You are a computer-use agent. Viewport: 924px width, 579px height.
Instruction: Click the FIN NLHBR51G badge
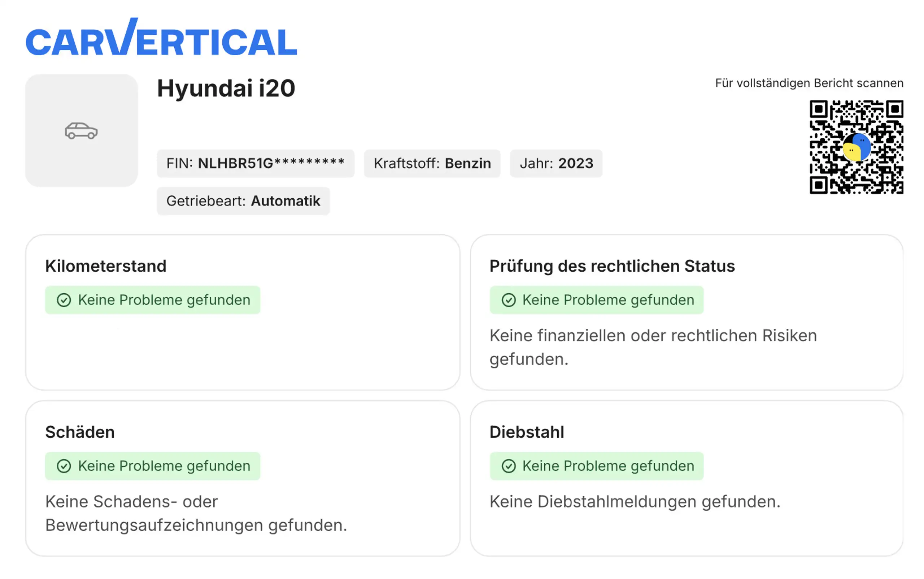click(256, 164)
